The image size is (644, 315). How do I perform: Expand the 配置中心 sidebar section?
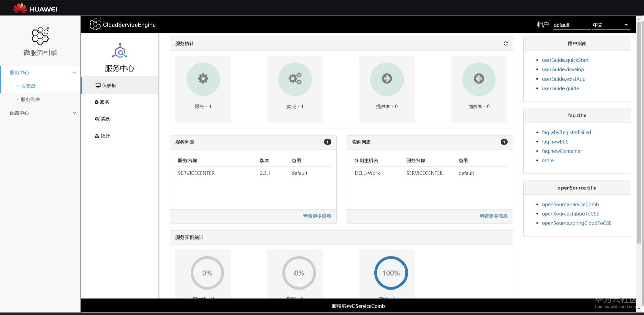coord(74,113)
